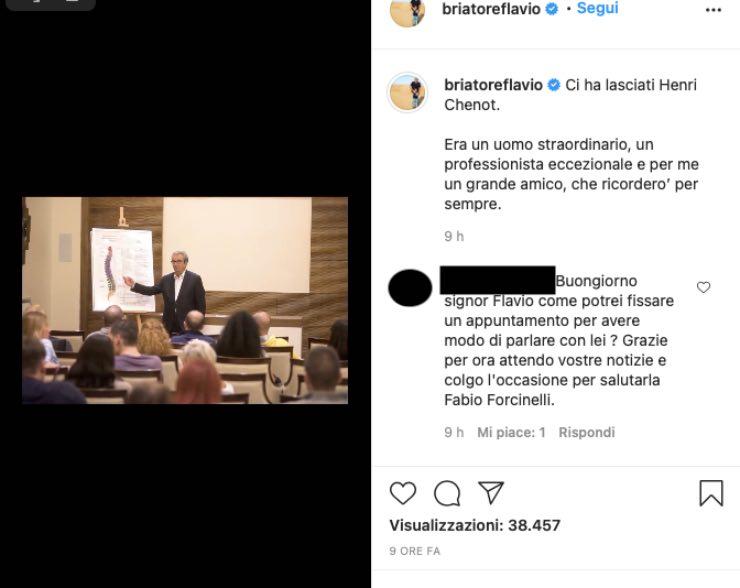Open briatoreflavio username in the header
Screen dimensions: 740x588
491,9
